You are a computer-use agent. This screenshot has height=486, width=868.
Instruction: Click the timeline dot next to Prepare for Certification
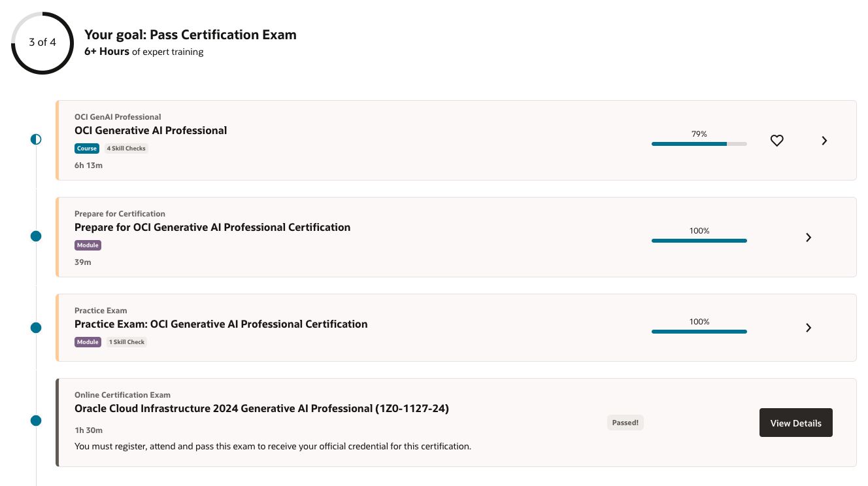(x=36, y=236)
